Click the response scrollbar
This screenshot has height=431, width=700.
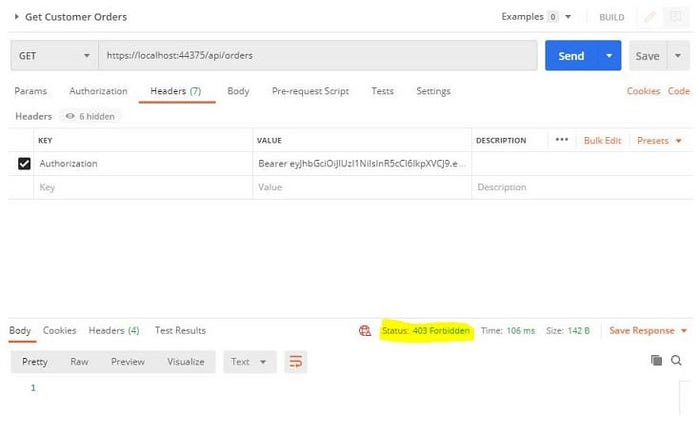point(685,398)
